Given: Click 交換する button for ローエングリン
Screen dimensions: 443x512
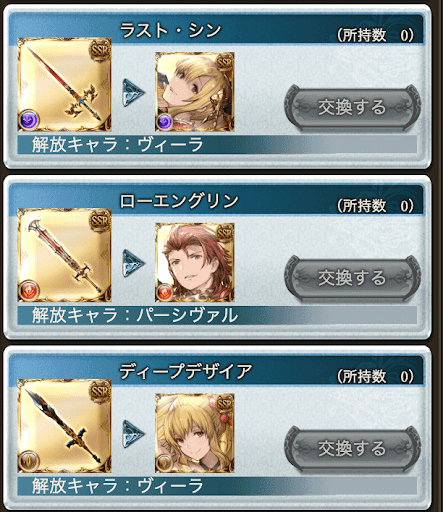Looking at the screenshot, I should click(x=352, y=278).
